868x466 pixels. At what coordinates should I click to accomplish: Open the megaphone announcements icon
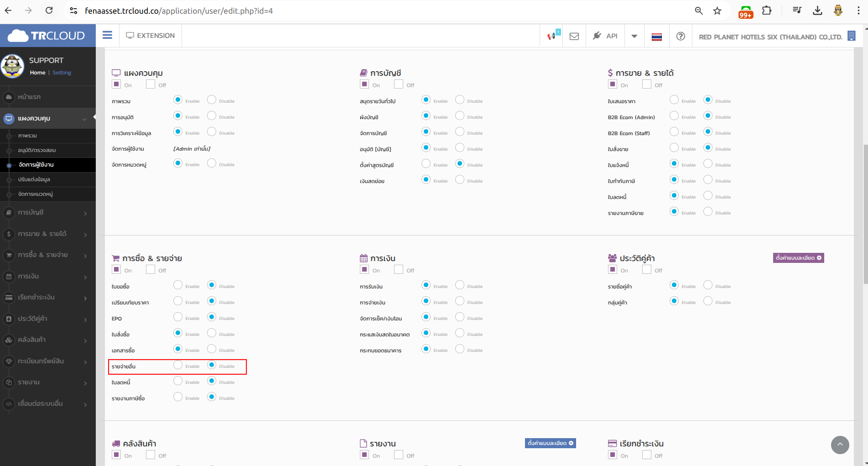click(x=551, y=36)
